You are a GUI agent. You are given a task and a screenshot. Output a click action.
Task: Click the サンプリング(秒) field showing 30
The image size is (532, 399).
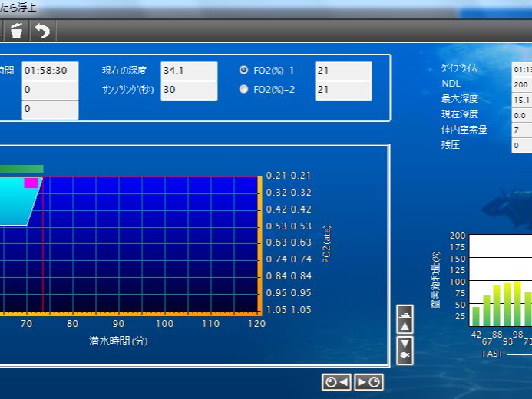[189, 90]
